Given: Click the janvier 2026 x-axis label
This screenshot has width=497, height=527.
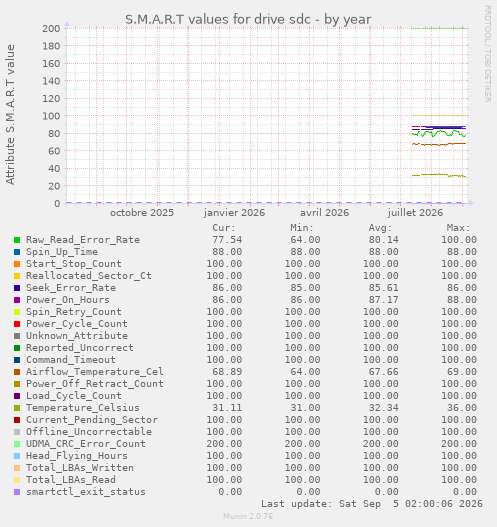Looking at the screenshot, I should [x=234, y=213].
